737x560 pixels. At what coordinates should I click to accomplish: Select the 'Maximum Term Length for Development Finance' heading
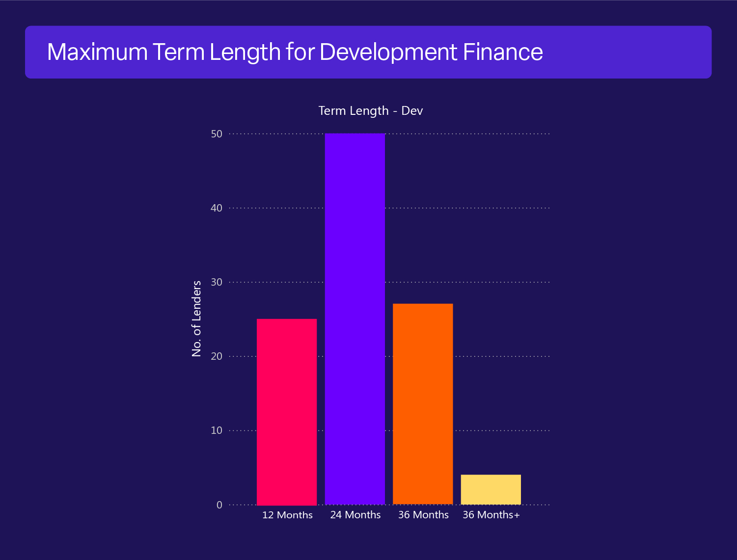point(295,52)
